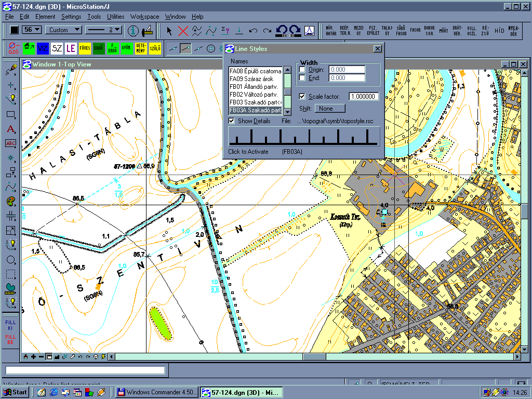Screen dimensions: 532x399
Task: Open the Analyze Element info icon
Action: pos(133,31)
